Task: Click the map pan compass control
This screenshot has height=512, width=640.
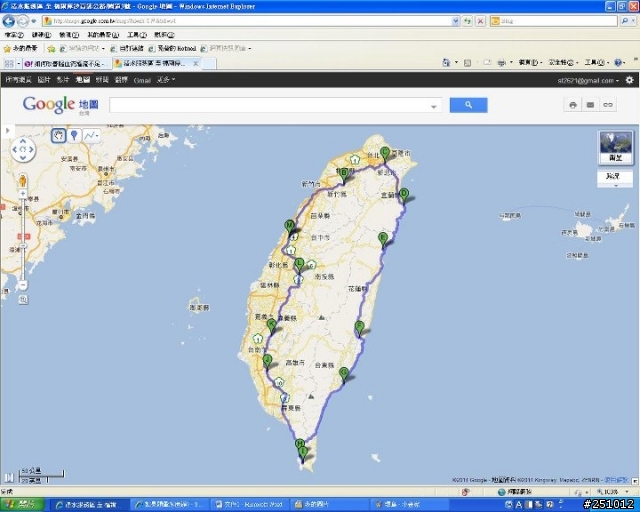Action: pyautogui.click(x=23, y=149)
